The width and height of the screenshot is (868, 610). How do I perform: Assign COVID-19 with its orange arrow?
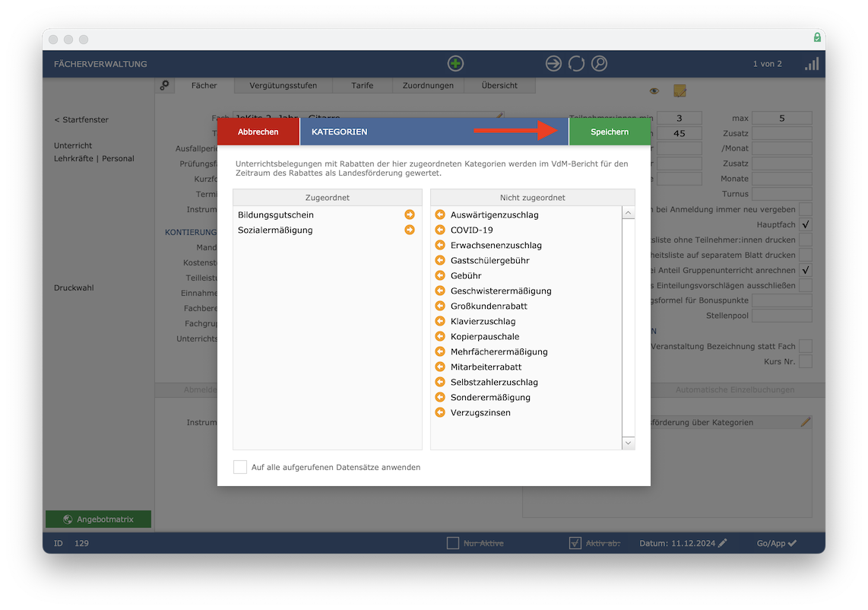440,230
